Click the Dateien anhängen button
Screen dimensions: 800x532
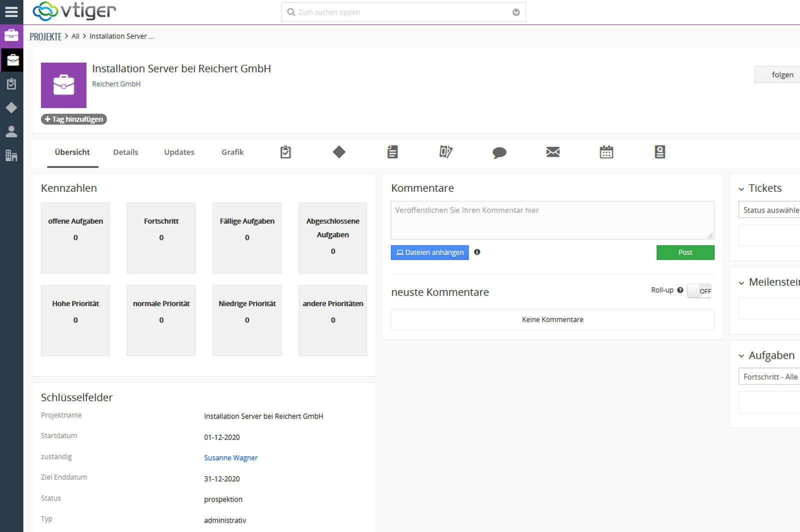[429, 252]
